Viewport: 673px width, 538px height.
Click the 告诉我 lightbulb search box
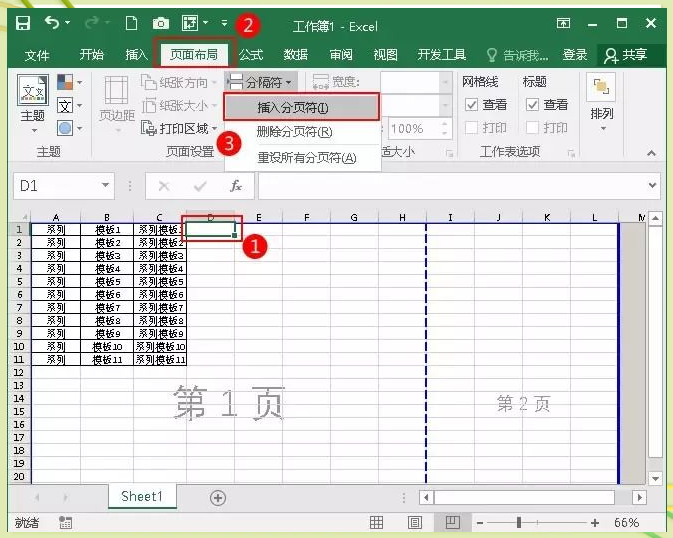[518, 55]
